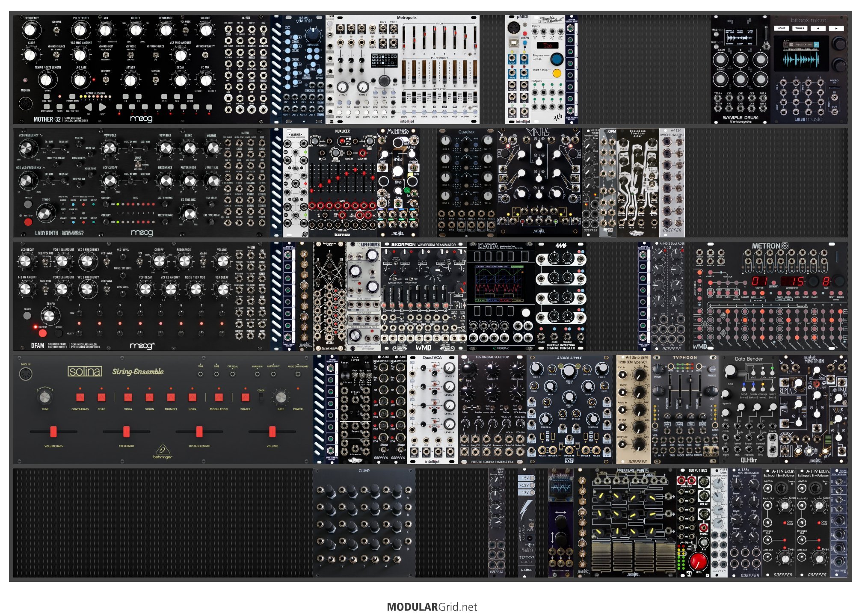Select the HORN button on Solina

[x=192, y=397]
